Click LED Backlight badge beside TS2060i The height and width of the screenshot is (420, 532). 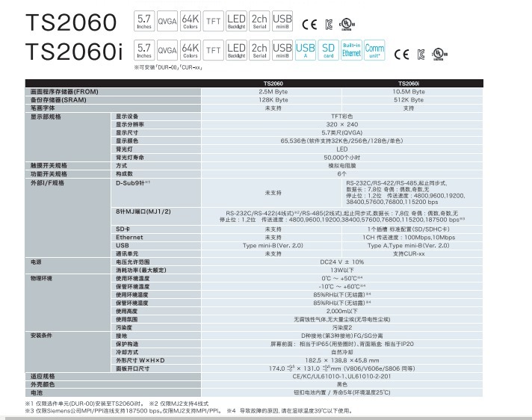236,50
